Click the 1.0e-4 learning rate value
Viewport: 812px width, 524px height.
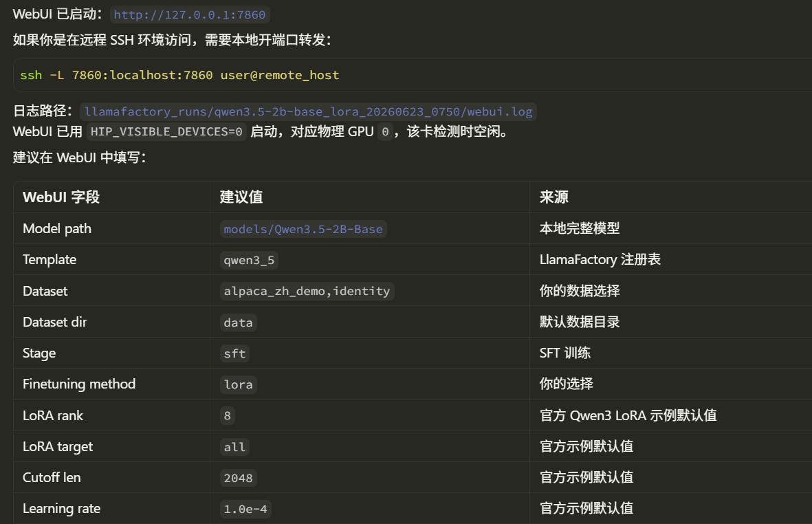click(245, 509)
